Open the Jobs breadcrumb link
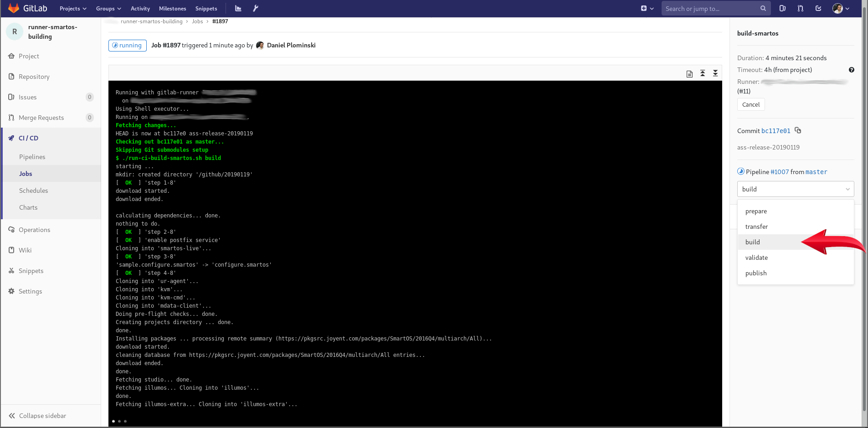Image resolution: width=868 pixels, height=428 pixels. 197,21
